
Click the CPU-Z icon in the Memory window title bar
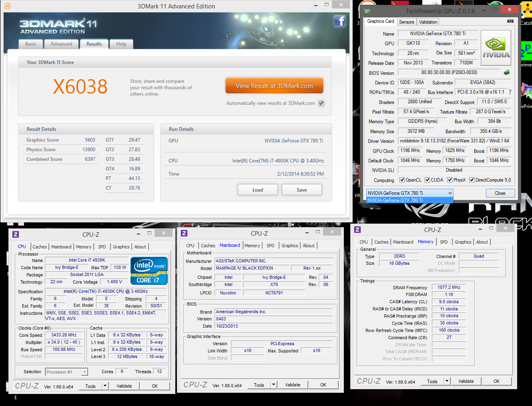tap(357, 230)
